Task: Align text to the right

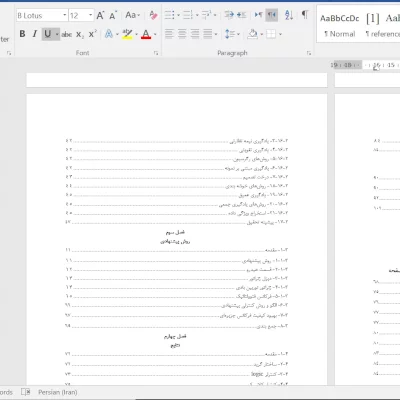Action: point(195,34)
